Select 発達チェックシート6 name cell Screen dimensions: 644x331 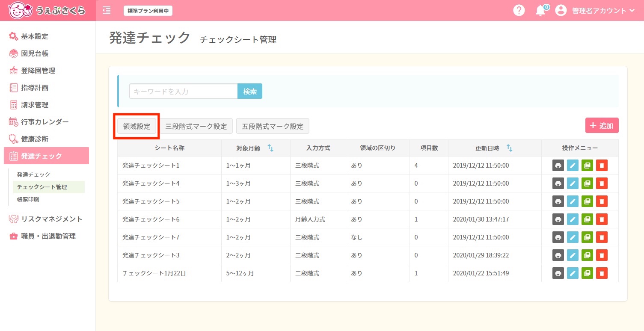point(169,219)
